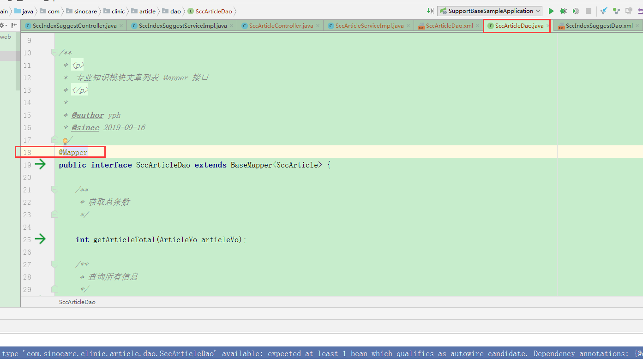Close the SccIndexSuggestServiceImpl.java tab

pyautogui.click(x=232, y=26)
